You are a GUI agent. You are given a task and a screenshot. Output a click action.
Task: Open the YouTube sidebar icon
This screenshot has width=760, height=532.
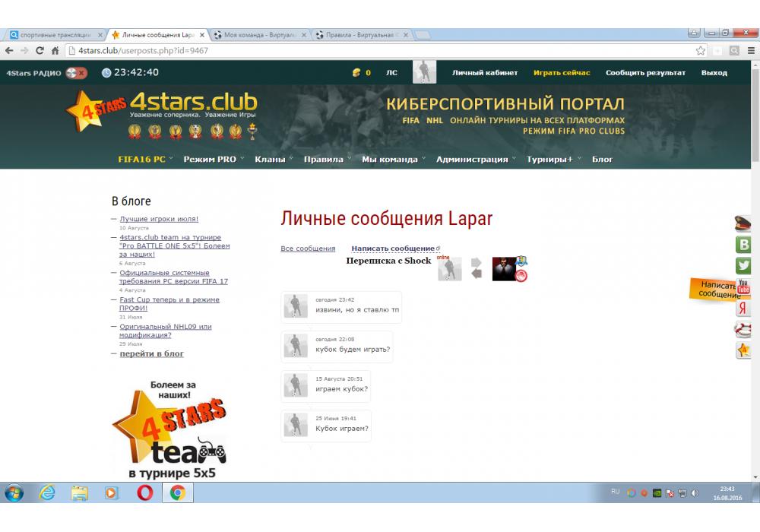743,287
